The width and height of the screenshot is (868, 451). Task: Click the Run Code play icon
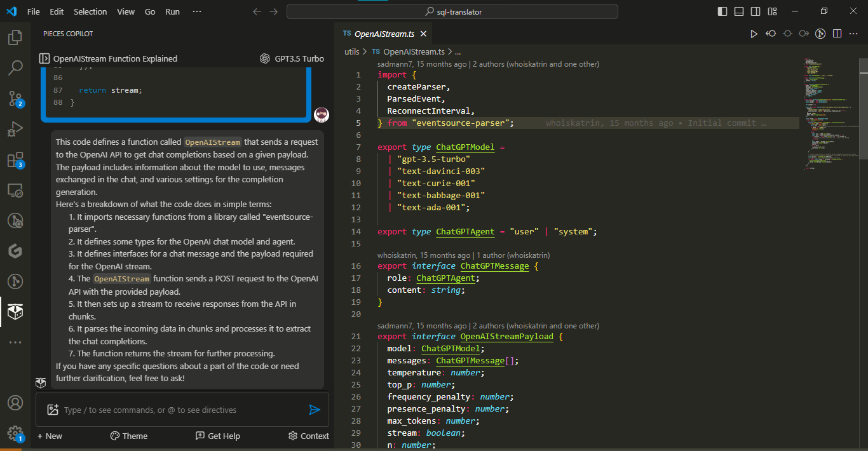[x=754, y=34]
